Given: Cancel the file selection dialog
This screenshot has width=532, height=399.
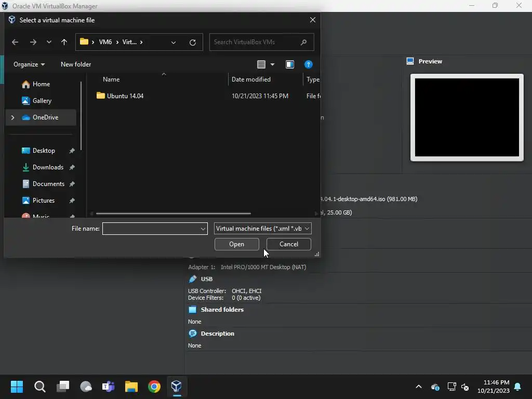Looking at the screenshot, I should [289, 244].
